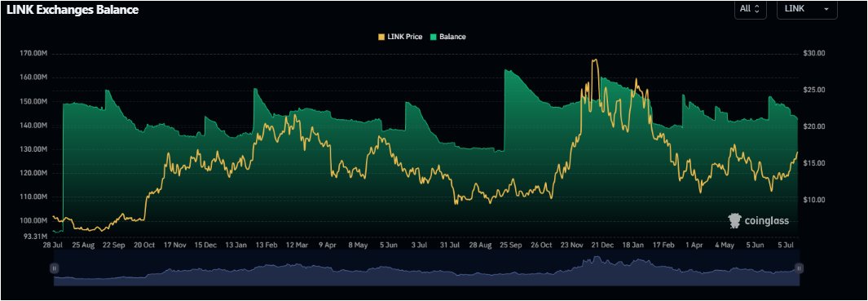The image size is (868, 301).
Task: Click the 21 Dec date label
Action: click(x=602, y=245)
